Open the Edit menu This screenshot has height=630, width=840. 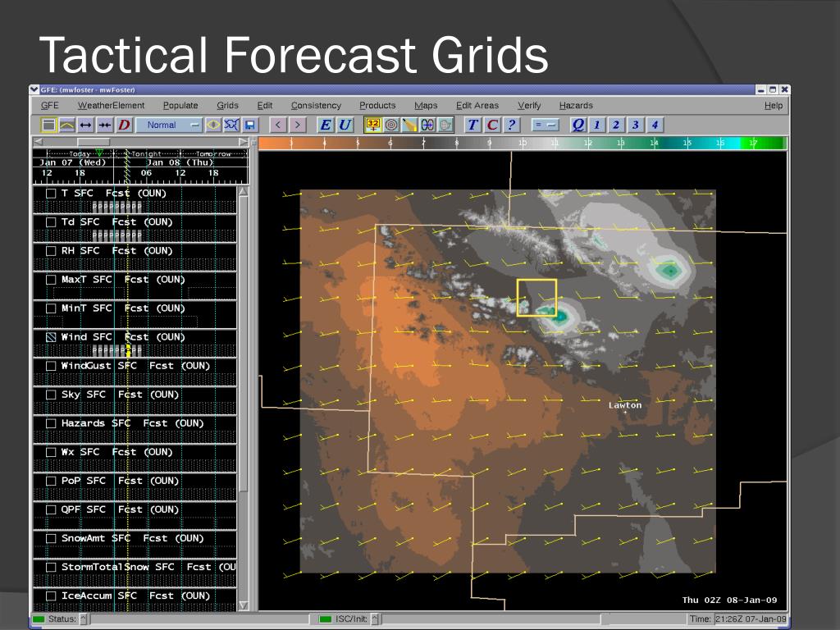pyautogui.click(x=265, y=106)
